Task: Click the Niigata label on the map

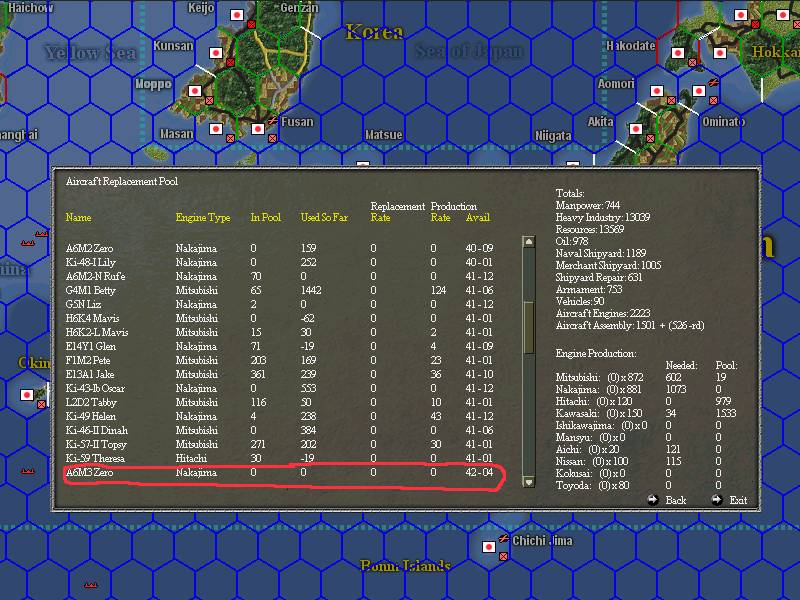Action: (x=553, y=136)
